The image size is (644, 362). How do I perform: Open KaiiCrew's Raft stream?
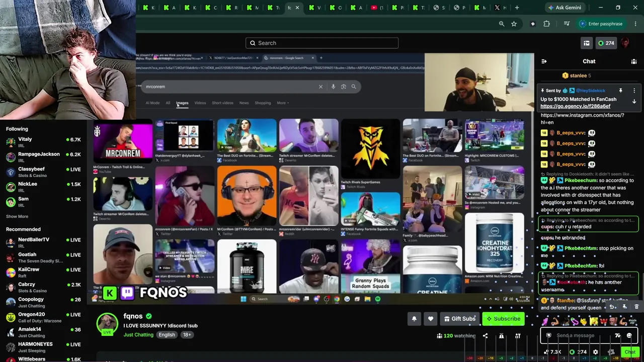(43, 273)
